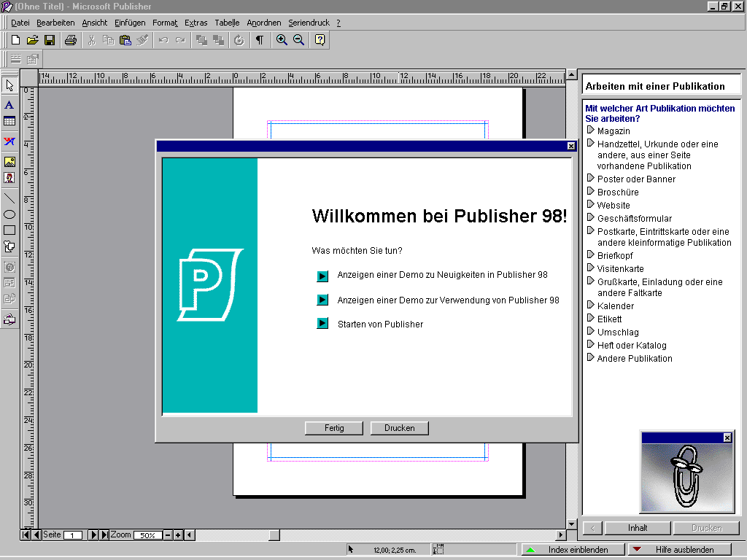This screenshot has height=560, width=747.
Task: Click the Zoom percentage field
Action: coord(147,535)
